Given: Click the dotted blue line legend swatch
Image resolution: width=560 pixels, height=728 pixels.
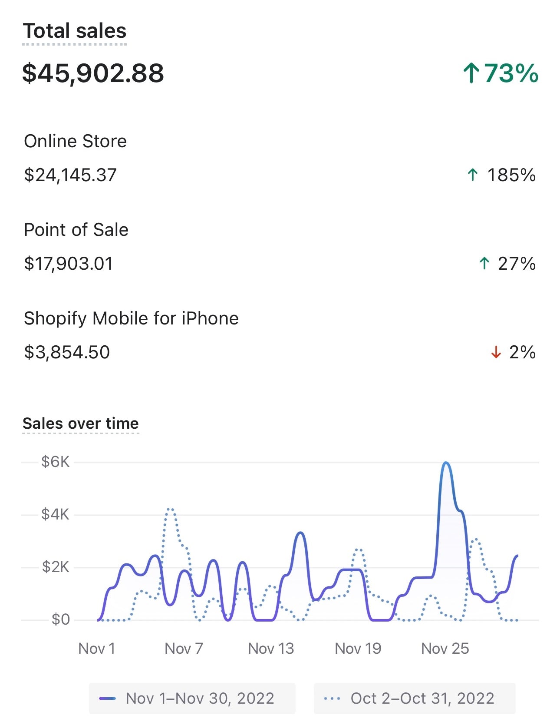Looking at the screenshot, I should (x=332, y=698).
